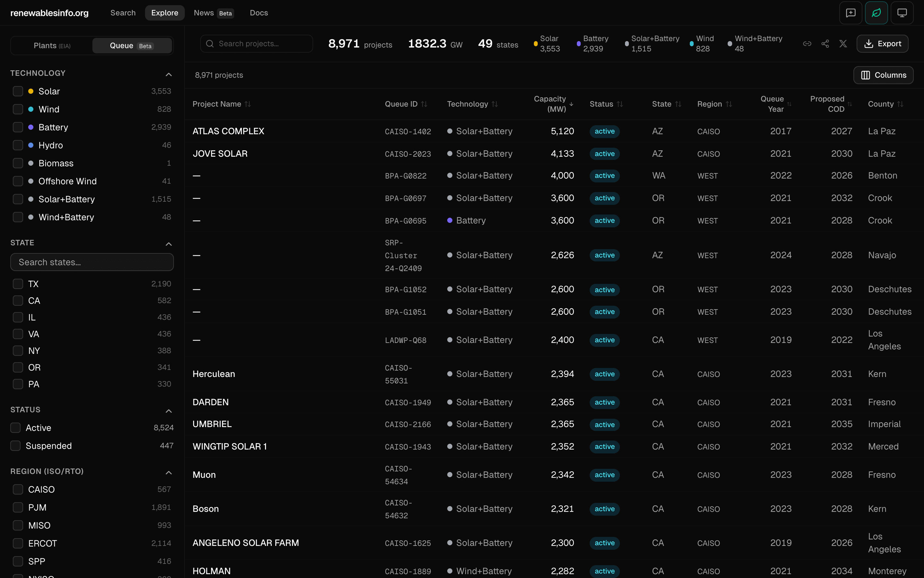The height and width of the screenshot is (578, 924).
Task: Check the Battery technology checkbox
Action: [x=18, y=127]
